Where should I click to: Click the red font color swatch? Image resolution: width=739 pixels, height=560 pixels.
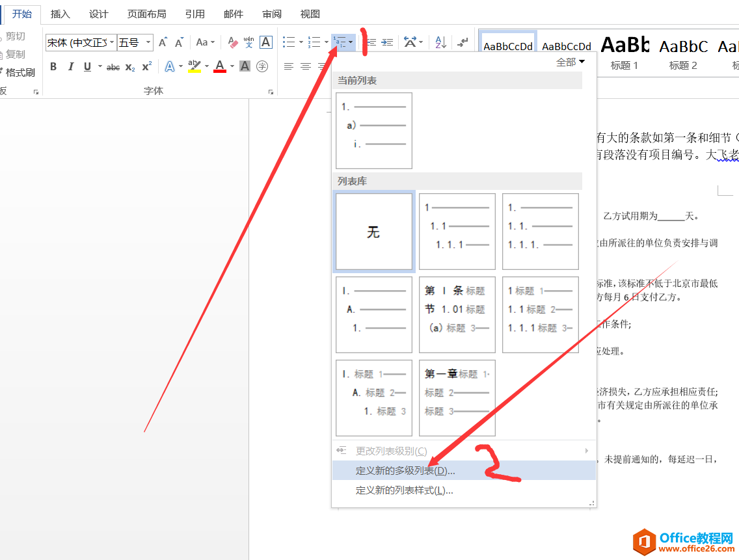click(x=219, y=71)
